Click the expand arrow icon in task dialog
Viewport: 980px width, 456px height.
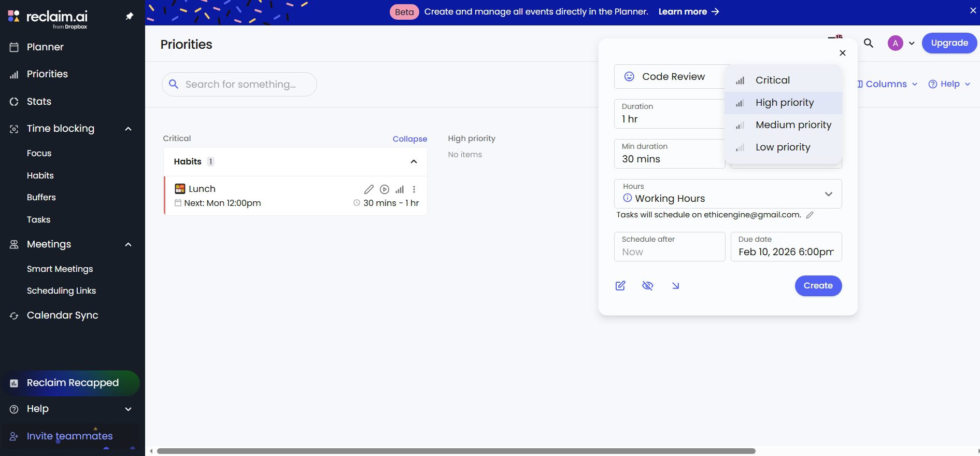click(675, 286)
